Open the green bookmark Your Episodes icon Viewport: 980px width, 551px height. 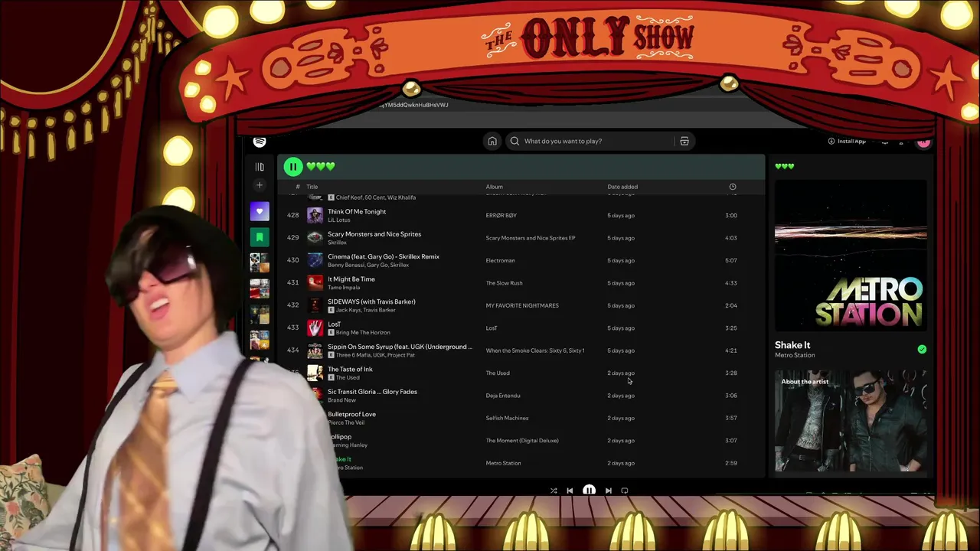(260, 237)
